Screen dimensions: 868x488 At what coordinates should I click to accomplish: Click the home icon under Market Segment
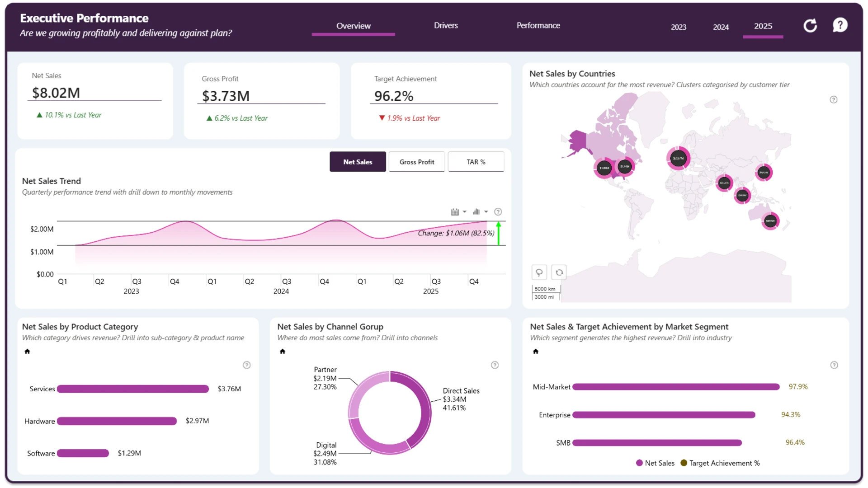[x=536, y=352]
